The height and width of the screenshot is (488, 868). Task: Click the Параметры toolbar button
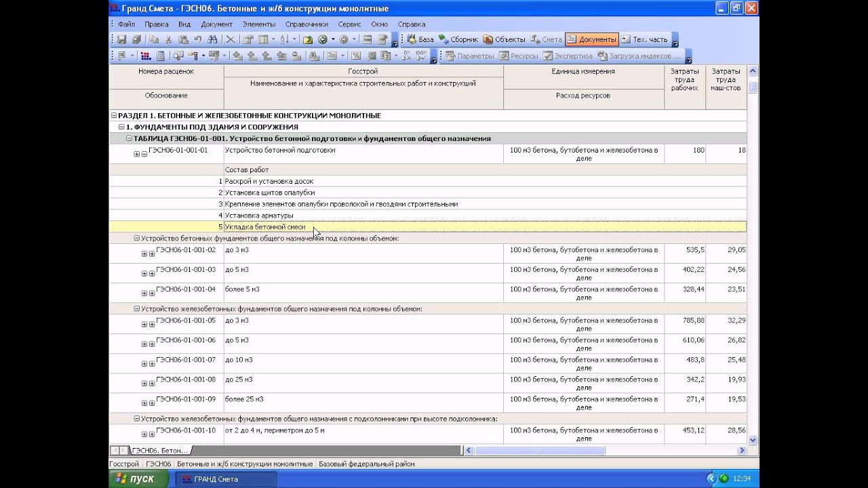point(469,56)
